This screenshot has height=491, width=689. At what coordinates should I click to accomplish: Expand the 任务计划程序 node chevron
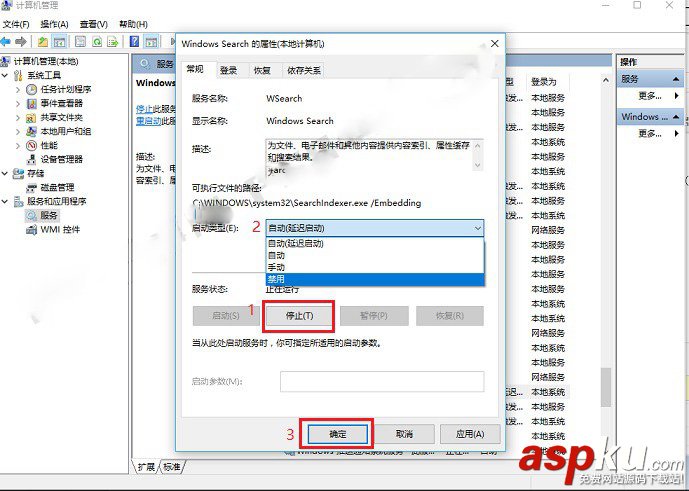click(x=18, y=89)
